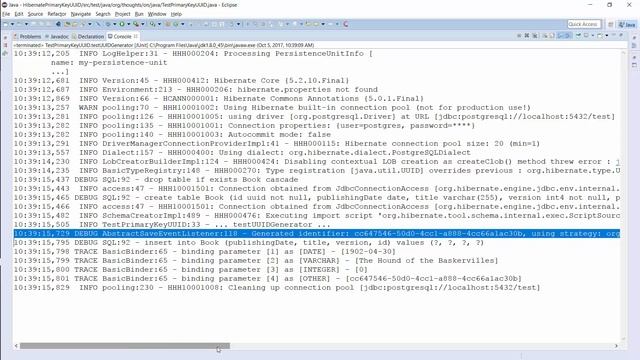Open the Search menu
The width and height of the screenshot is (640, 360).
[x=103, y=14]
